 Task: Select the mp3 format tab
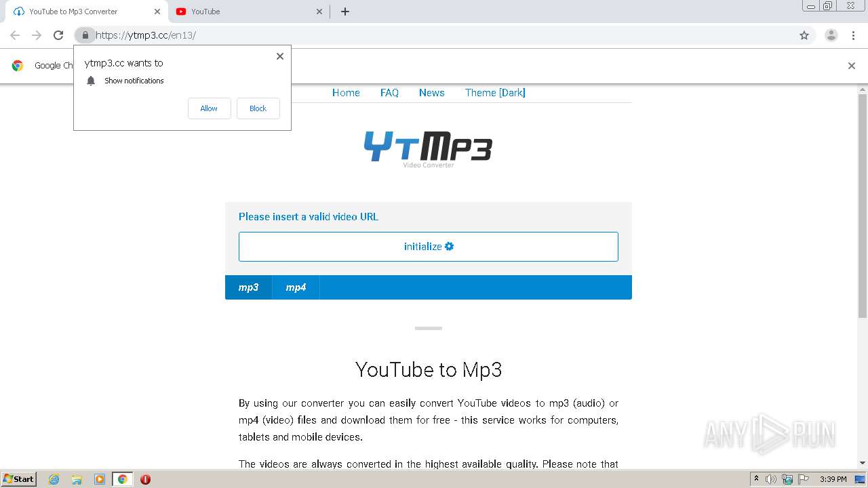point(248,287)
